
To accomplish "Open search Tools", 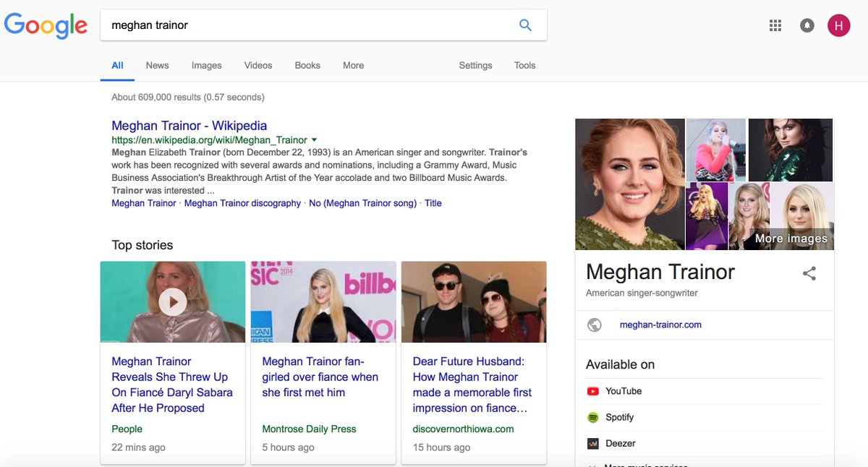I will click(524, 65).
